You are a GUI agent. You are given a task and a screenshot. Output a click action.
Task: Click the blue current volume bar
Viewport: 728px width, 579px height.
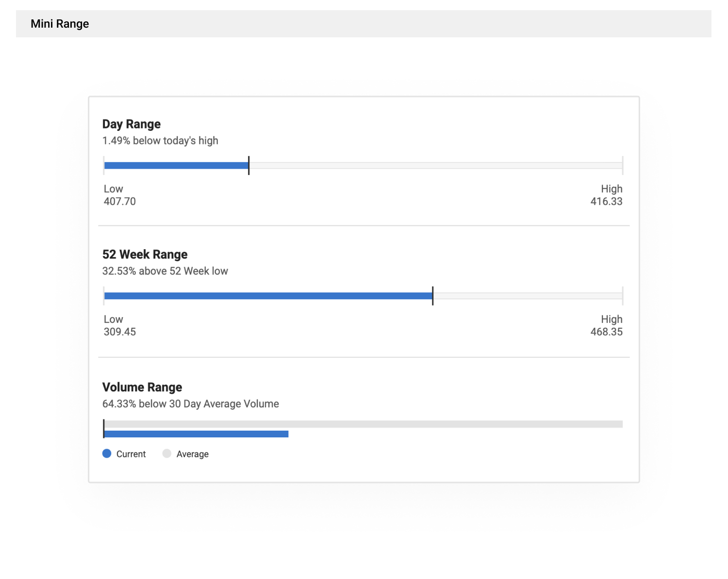click(196, 434)
